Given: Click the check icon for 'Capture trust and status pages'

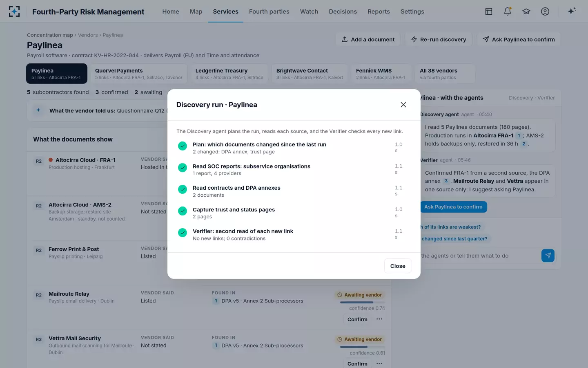Looking at the screenshot, I should point(183,211).
